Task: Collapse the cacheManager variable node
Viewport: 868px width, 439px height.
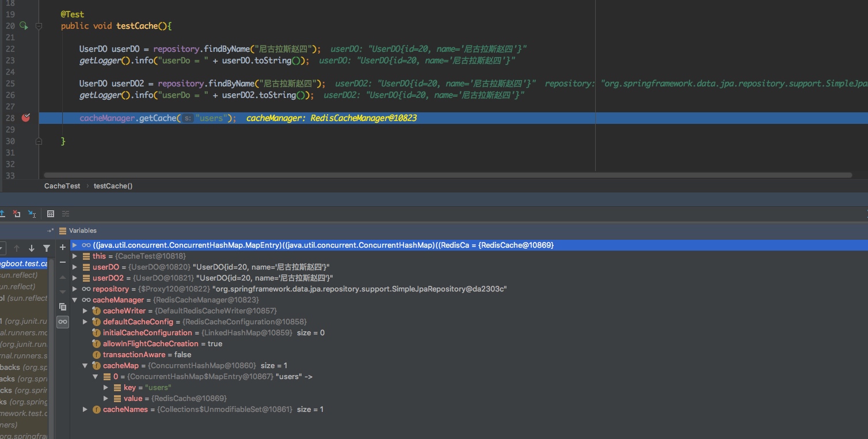Action: click(74, 300)
